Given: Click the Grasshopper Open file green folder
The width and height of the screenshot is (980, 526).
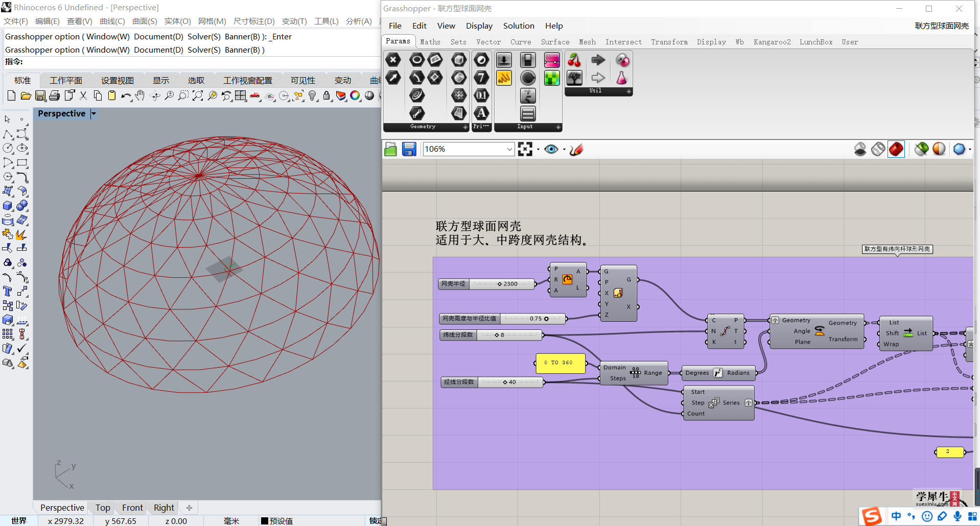Looking at the screenshot, I should pyautogui.click(x=391, y=149).
